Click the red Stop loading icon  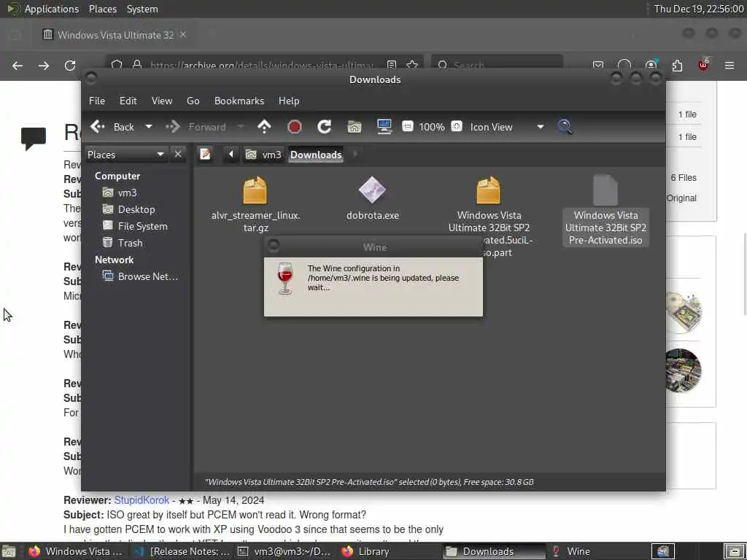tap(295, 127)
